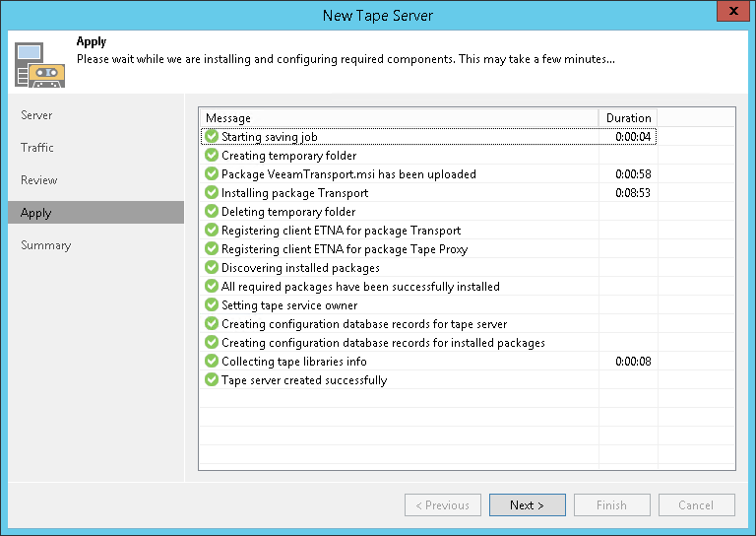The width and height of the screenshot is (756, 536).
Task: Click success icon for Tape server created successfully
Action: tap(211, 380)
